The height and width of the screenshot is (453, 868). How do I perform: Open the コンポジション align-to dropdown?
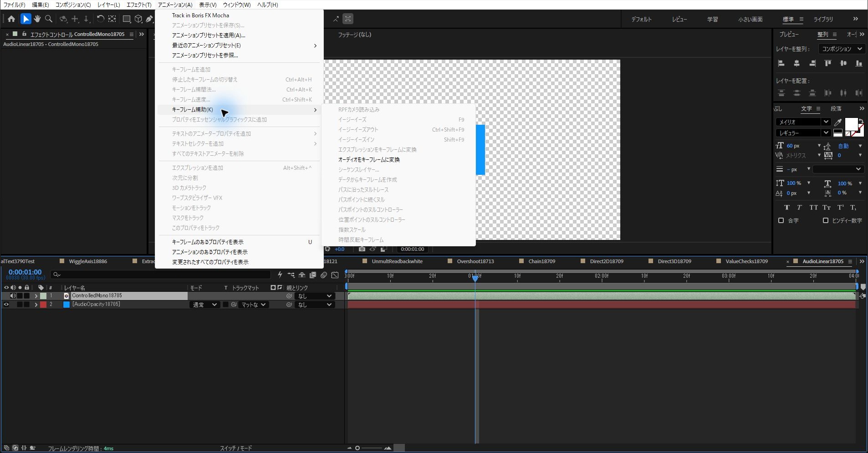click(x=842, y=49)
